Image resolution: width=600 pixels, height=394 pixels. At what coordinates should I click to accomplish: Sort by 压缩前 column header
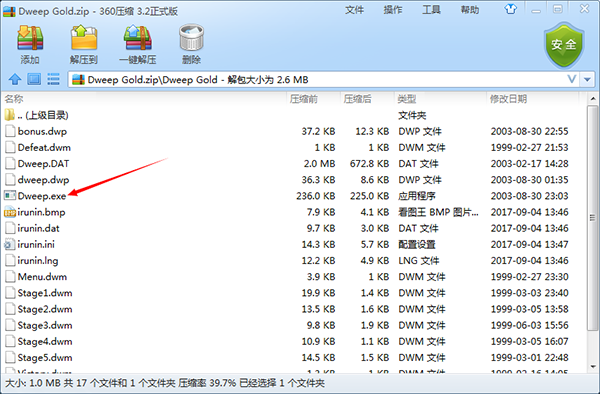pos(304,99)
